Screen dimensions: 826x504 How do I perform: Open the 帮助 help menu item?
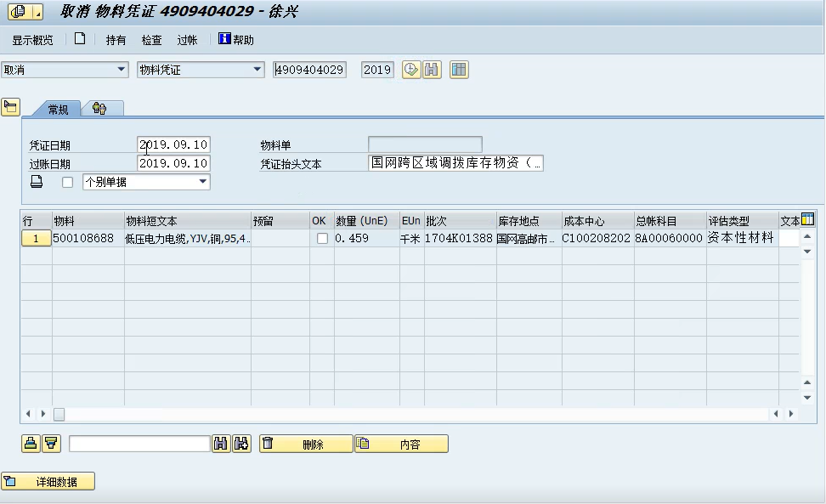point(236,40)
